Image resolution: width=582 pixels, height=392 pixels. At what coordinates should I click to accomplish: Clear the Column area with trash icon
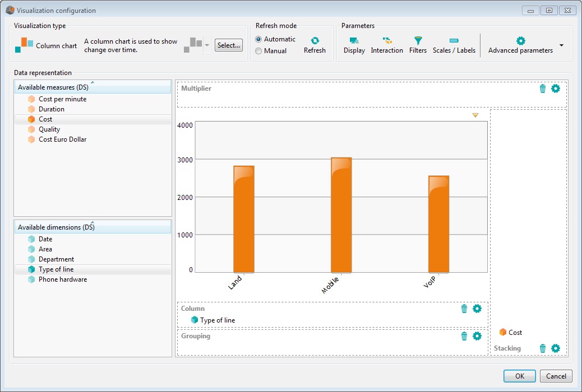pyautogui.click(x=464, y=309)
